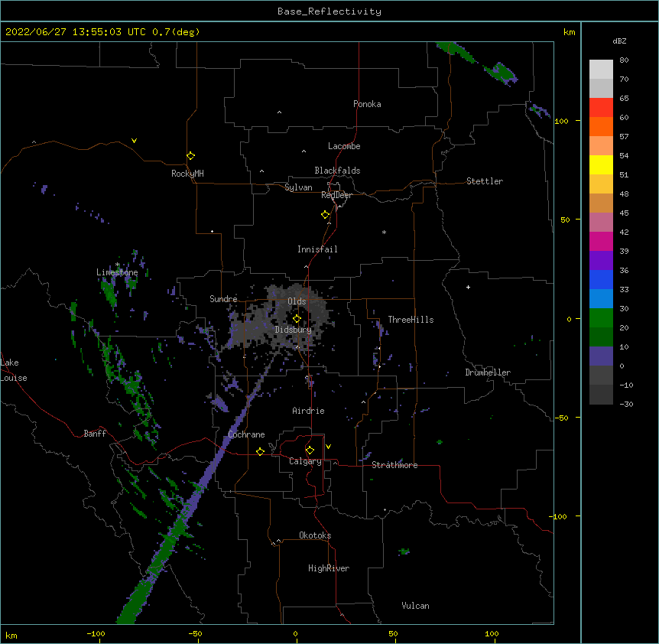
Task: Select the 100 tick on the right axis
Action: (561, 121)
